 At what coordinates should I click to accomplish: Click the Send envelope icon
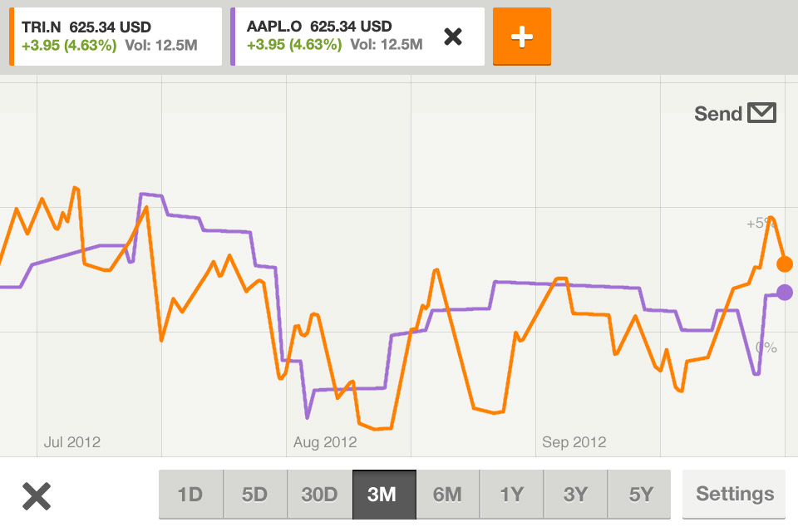[x=761, y=113]
